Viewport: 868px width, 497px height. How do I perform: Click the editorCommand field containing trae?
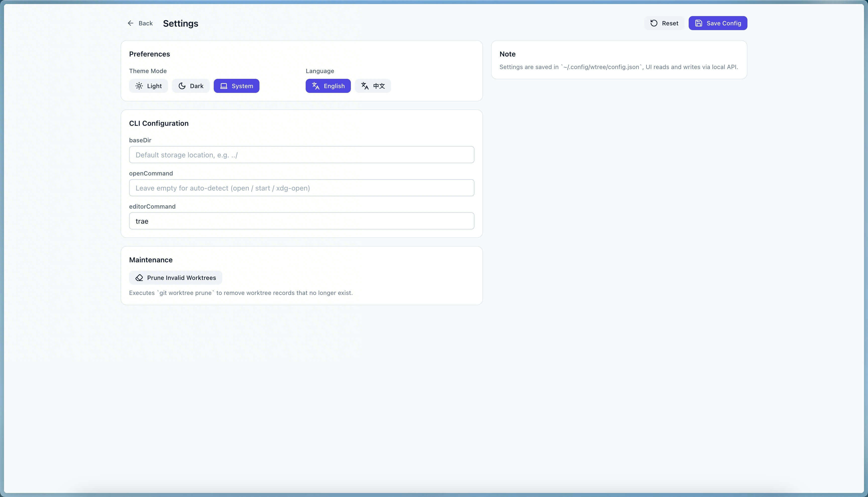point(301,221)
